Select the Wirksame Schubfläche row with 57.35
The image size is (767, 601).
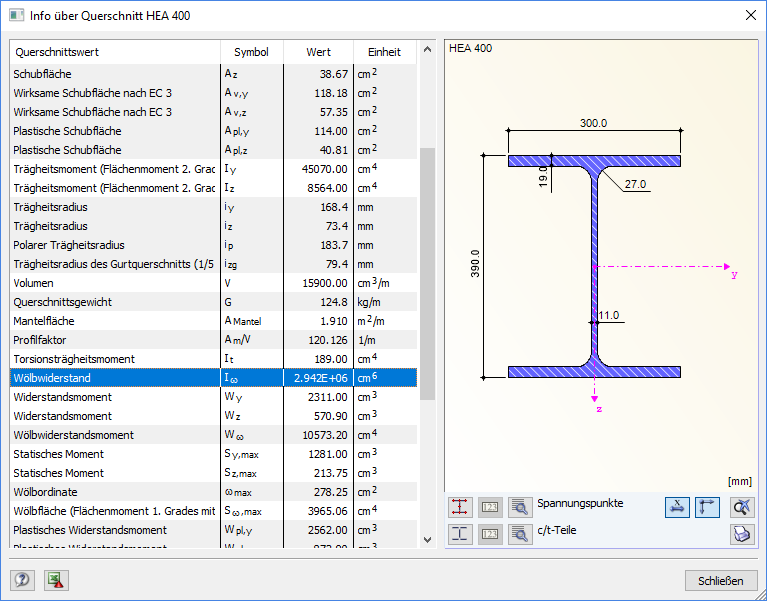[x=213, y=112]
